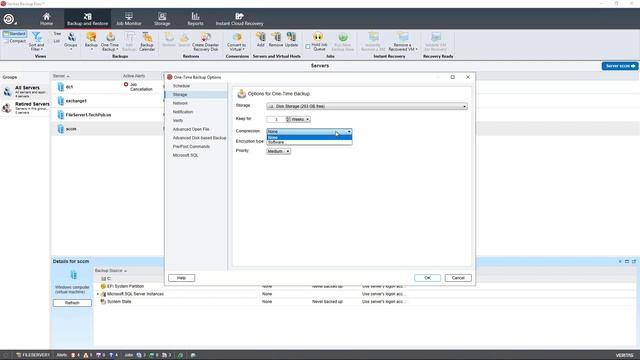This screenshot has width=640, height=360.
Task: Click the warning alerts icon in the status bar
Action: 87,355
